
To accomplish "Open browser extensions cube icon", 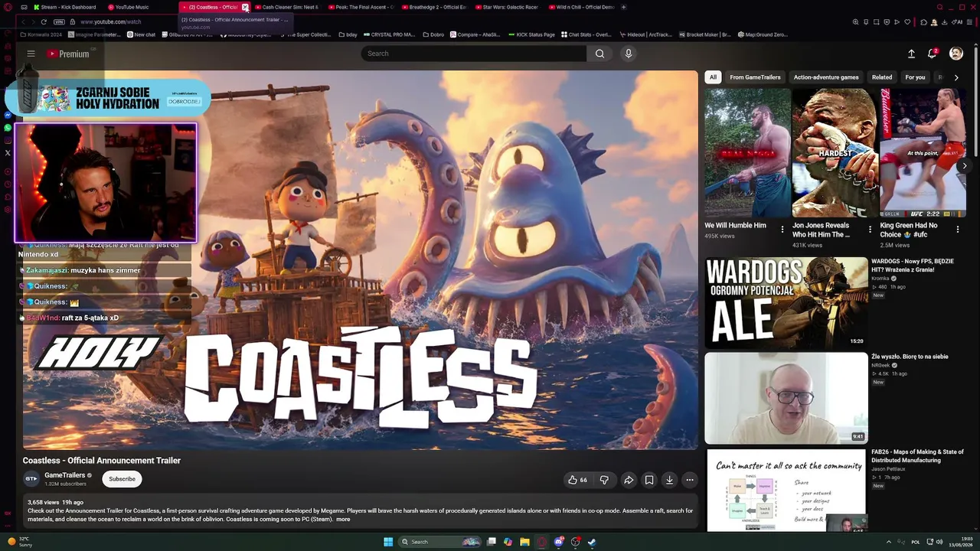I will tap(924, 21).
